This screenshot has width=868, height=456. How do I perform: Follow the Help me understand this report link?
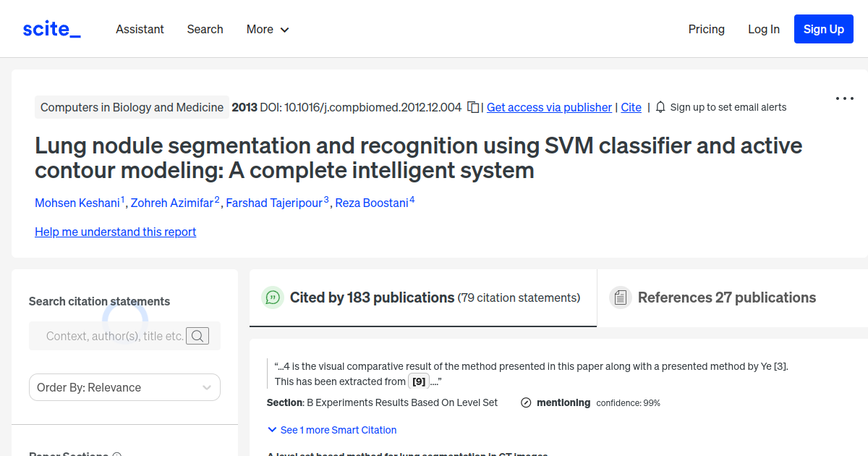[115, 232]
